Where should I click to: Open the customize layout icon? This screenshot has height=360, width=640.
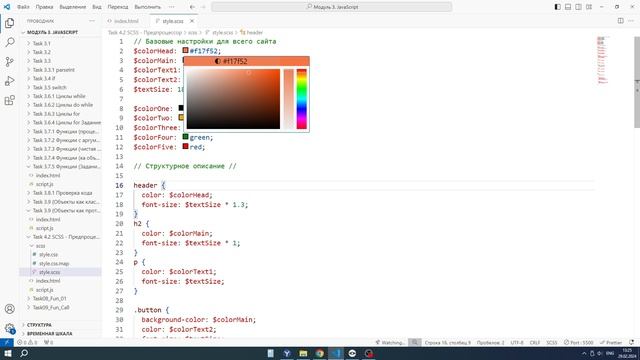589,7
